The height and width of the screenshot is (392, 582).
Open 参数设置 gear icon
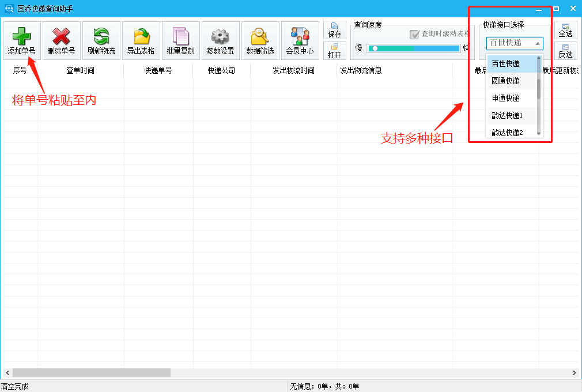pos(221,36)
